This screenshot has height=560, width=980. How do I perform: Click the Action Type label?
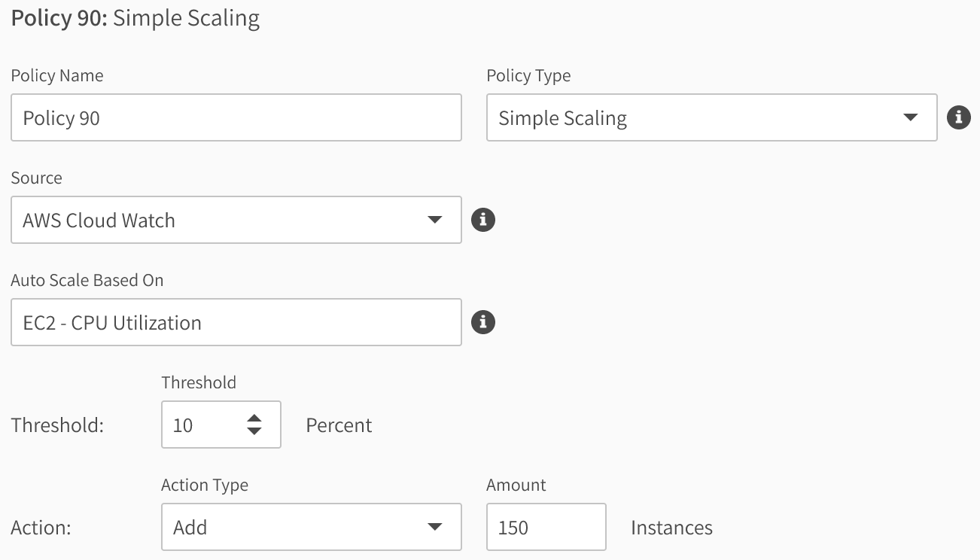204,485
